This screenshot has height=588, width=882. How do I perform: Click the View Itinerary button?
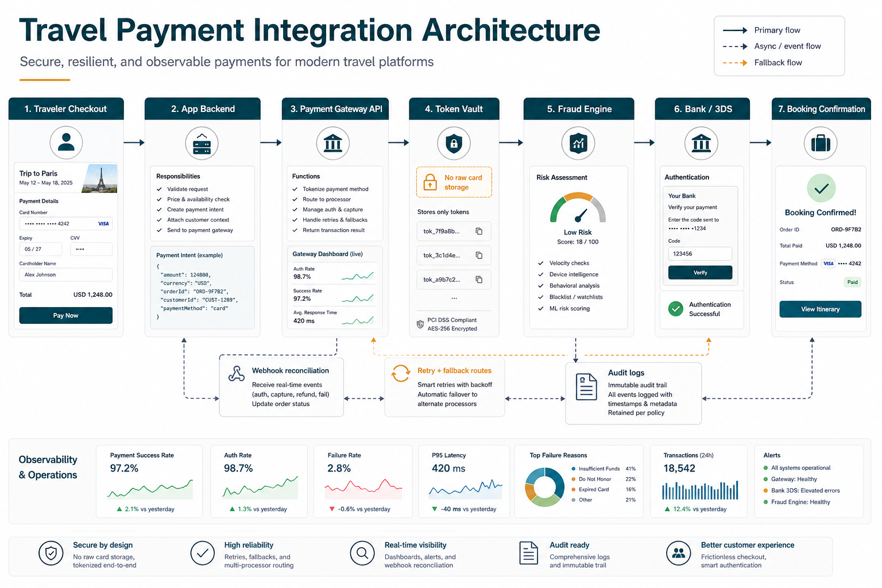(x=821, y=309)
